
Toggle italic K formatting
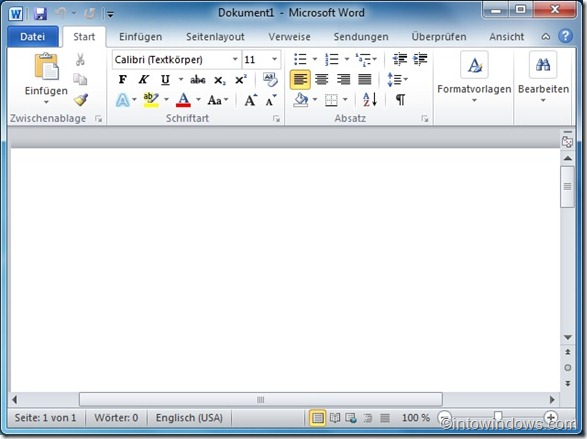tap(143, 80)
